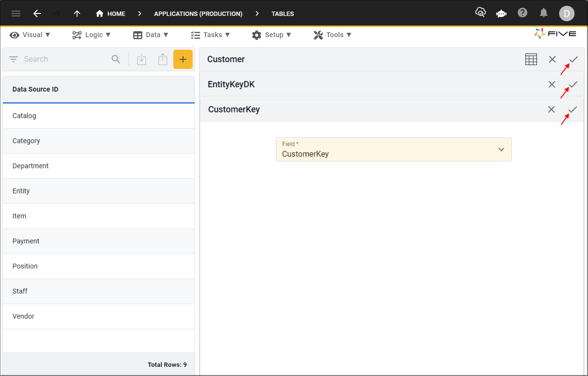The width and height of the screenshot is (588, 376).
Task: Click the TABLES breadcrumb
Action: [x=283, y=13]
